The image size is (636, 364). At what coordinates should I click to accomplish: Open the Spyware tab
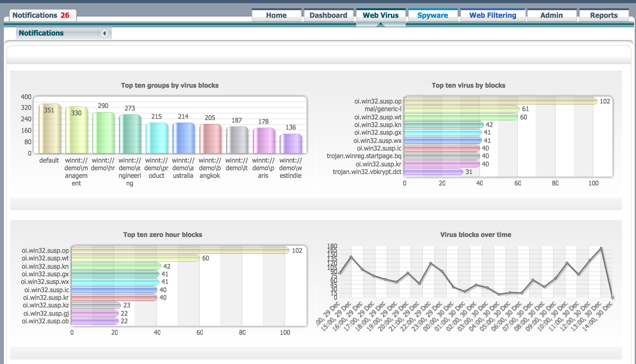(432, 15)
